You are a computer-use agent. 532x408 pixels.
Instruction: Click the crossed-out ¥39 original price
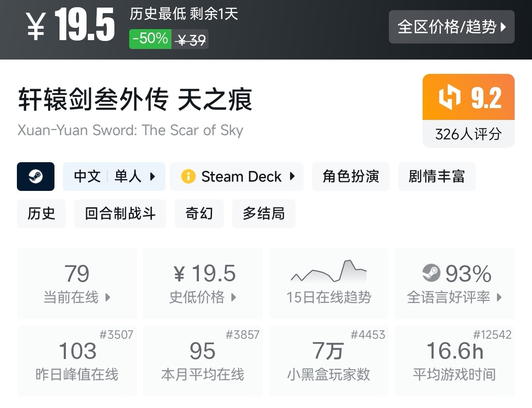click(x=191, y=40)
